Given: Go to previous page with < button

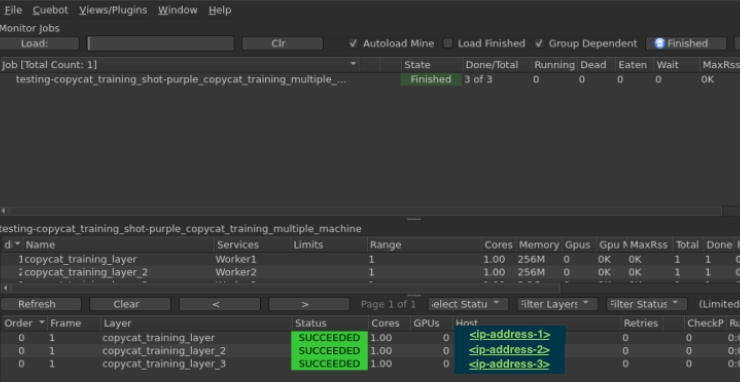Looking at the screenshot, I should (x=219, y=304).
